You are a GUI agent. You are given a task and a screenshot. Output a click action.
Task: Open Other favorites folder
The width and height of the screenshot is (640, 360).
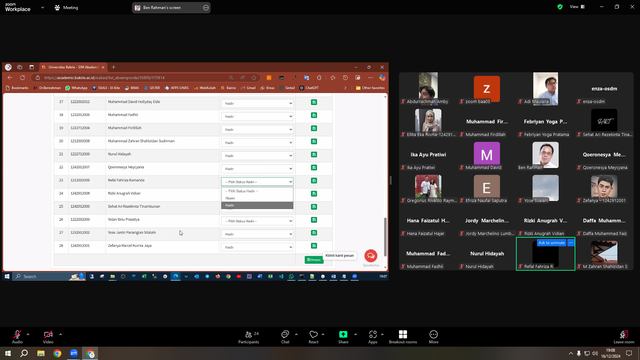[x=370, y=88]
